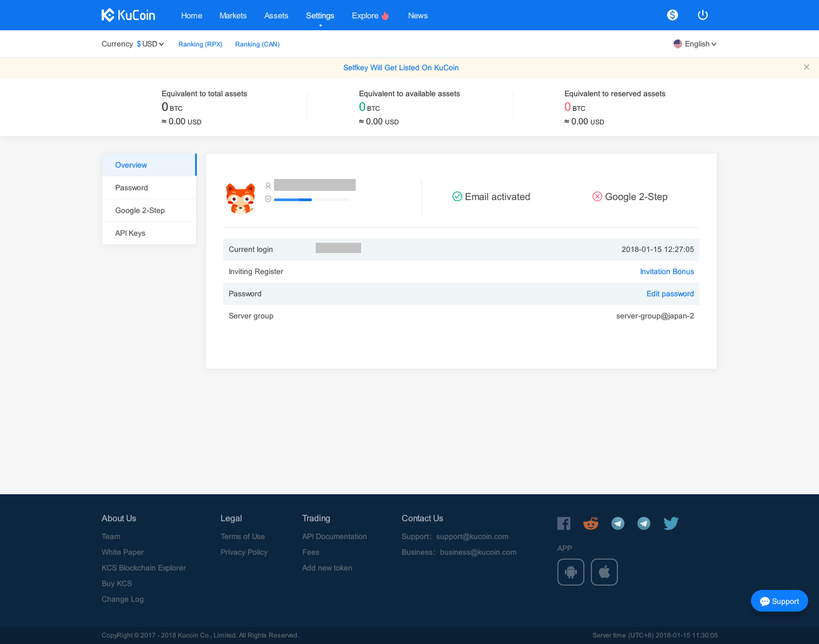Click the fire icon next to Explore
The image size is (819, 644).
click(385, 16)
